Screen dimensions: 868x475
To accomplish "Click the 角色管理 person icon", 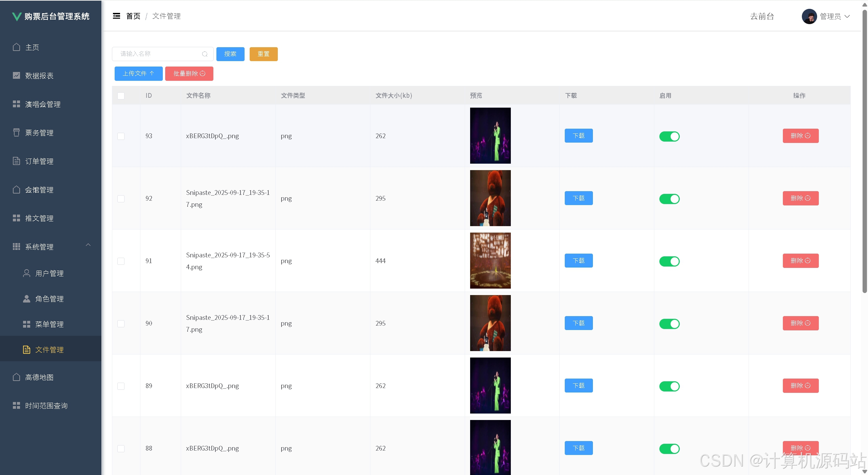I will coord(26,298).
